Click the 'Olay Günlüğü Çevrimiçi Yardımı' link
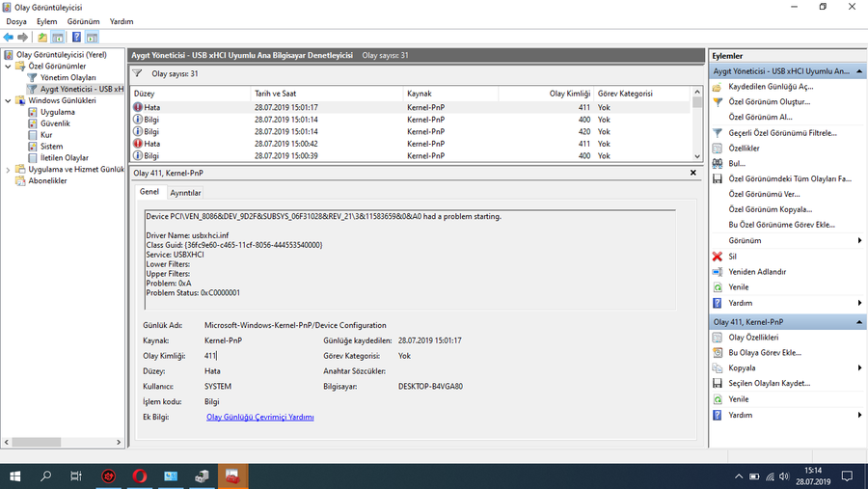Image resolution: width=868 pixels, height=489 pixels. point(259,418)
